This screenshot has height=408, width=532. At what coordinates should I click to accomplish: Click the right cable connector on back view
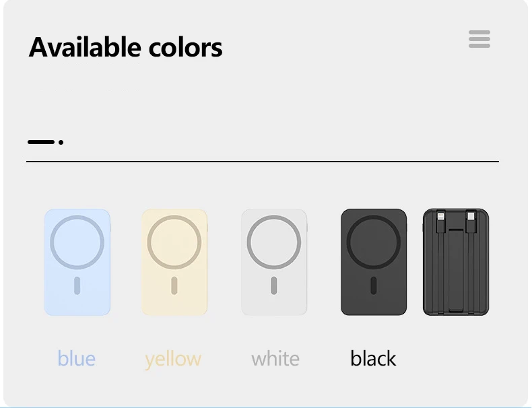tap(471, 222)
